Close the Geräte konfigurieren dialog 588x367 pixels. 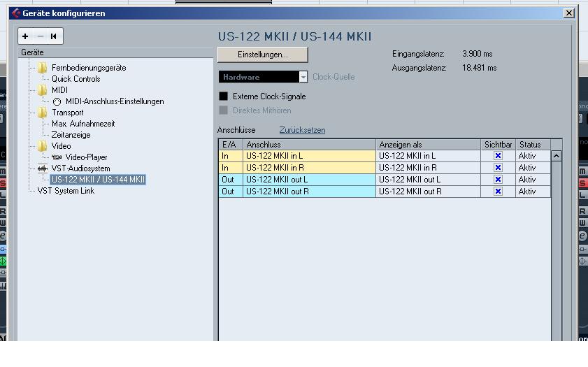click(x=569, y=13)
